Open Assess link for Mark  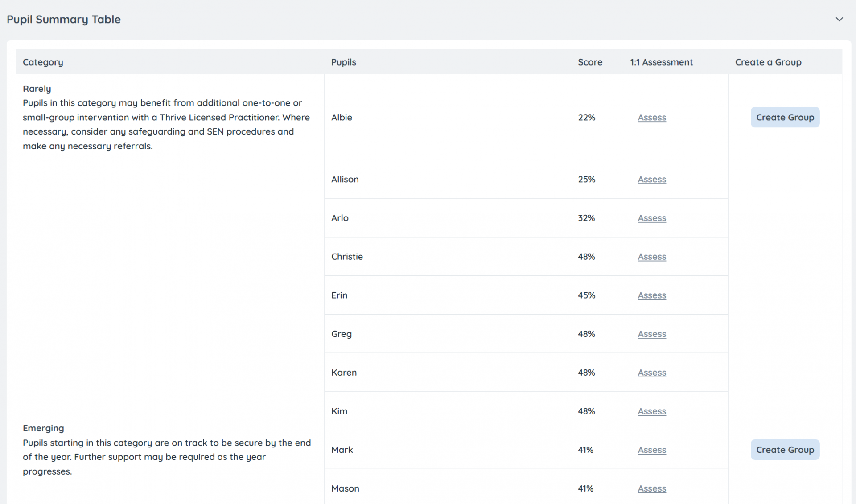coord(651,450)
